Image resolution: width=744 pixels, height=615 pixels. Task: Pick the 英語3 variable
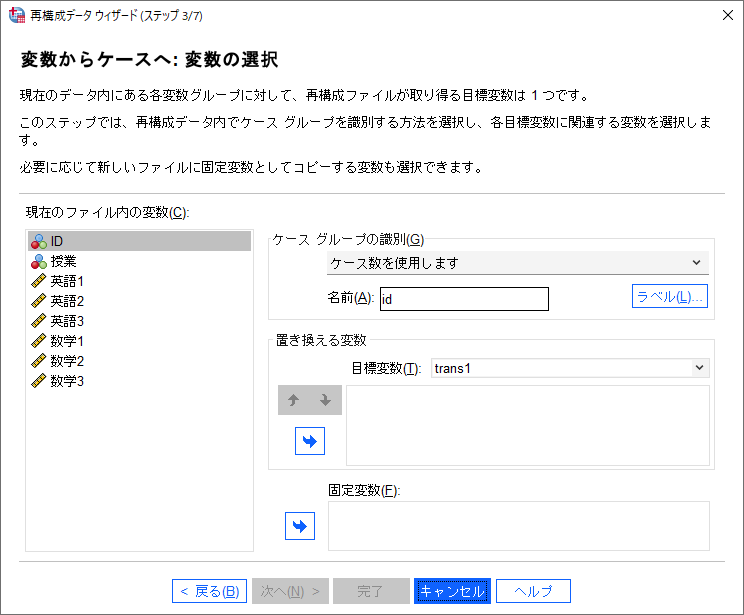click(67, 321)
